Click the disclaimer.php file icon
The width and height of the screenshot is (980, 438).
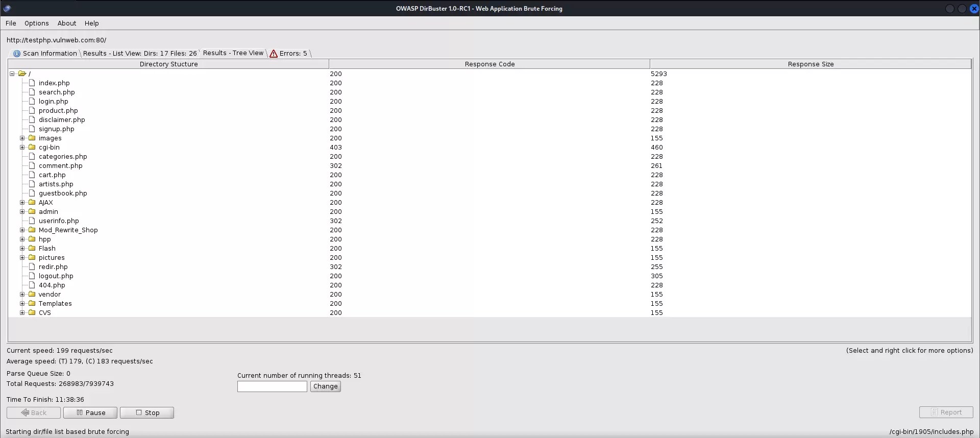(x=32, y=119)
